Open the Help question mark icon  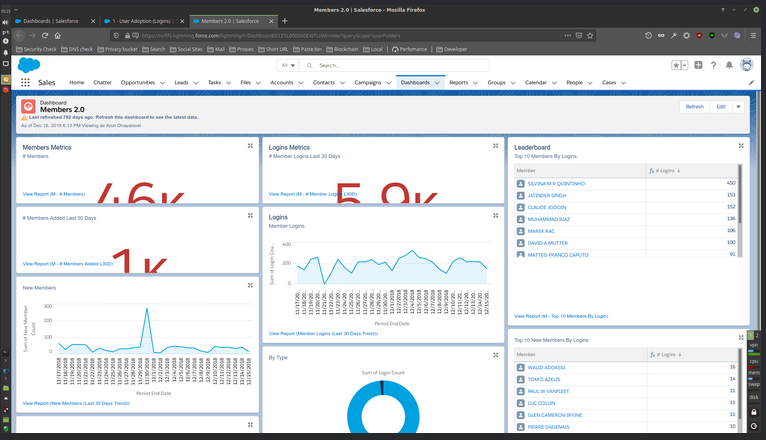(713, 65)
